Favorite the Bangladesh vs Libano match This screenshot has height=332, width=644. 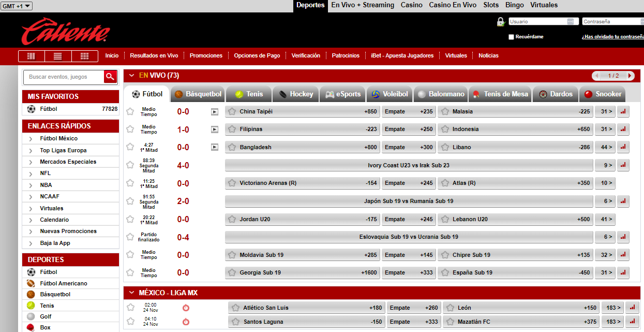(x=130, y=147)
